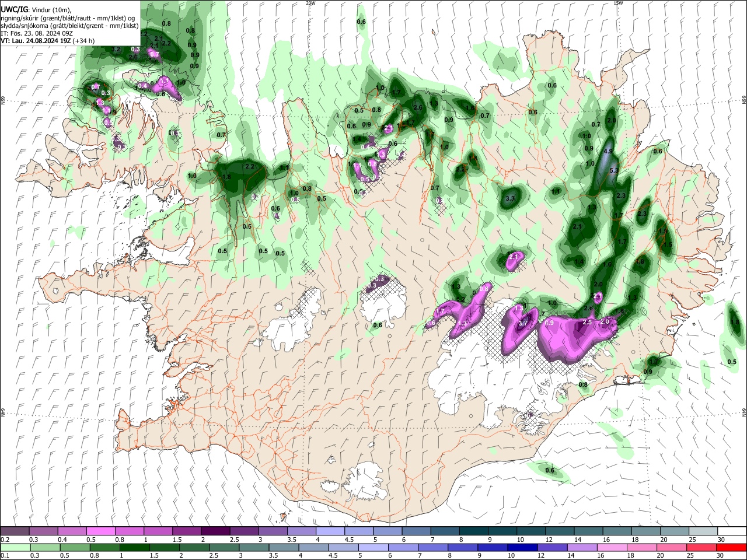Select the pale gray 25–30 snow legend swatch
The image size is (747, 560).
click(x=703, y=531)
